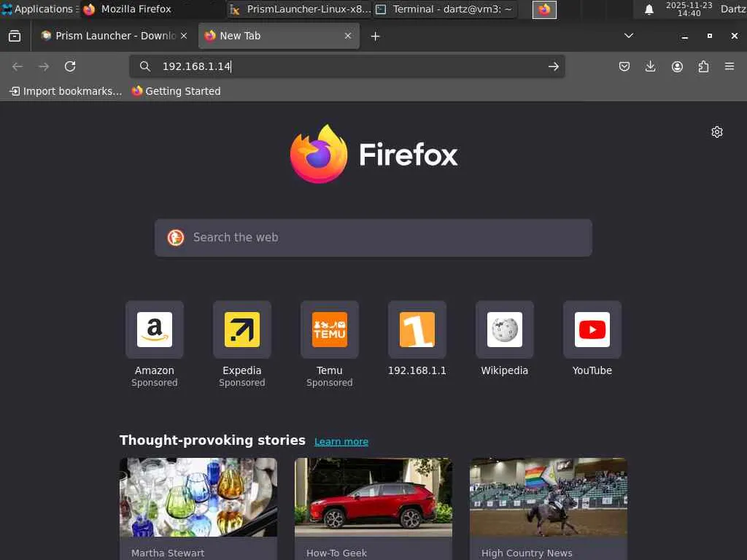Go back one page
Screen dimensions: 747x560
pyautogui.click(x=18, y=66)
